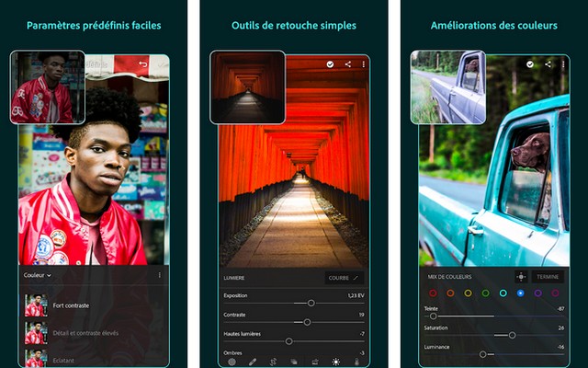Select the selective edits circle tool icon

point(232,362)
